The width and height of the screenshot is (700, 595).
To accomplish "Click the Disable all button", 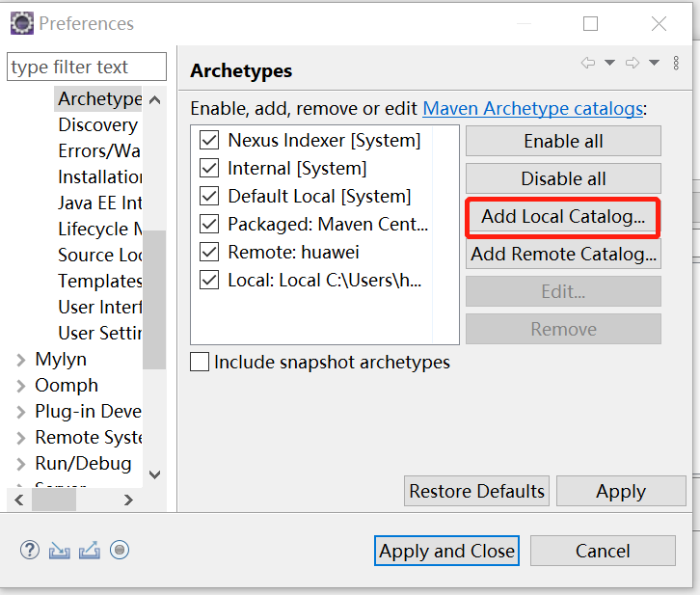I will pyautogui.click(x=563, y=178).
